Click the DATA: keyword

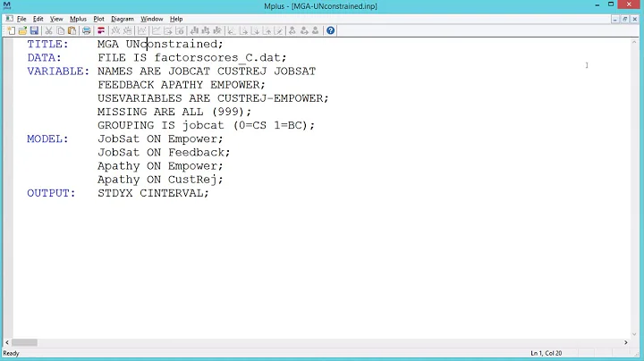point(45,57)
